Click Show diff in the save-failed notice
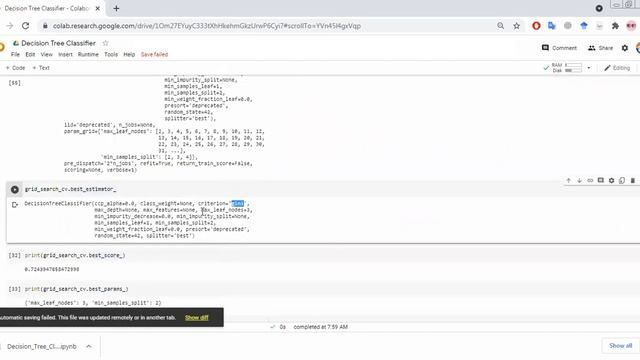 (x=197, y=318)
